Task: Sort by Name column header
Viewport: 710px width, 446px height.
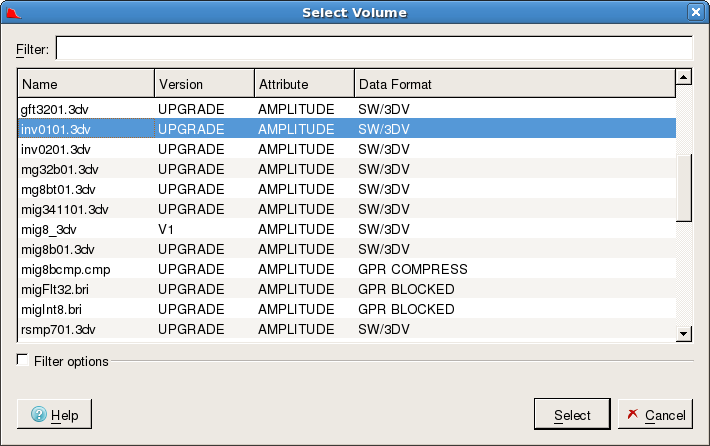Action: 86,84
